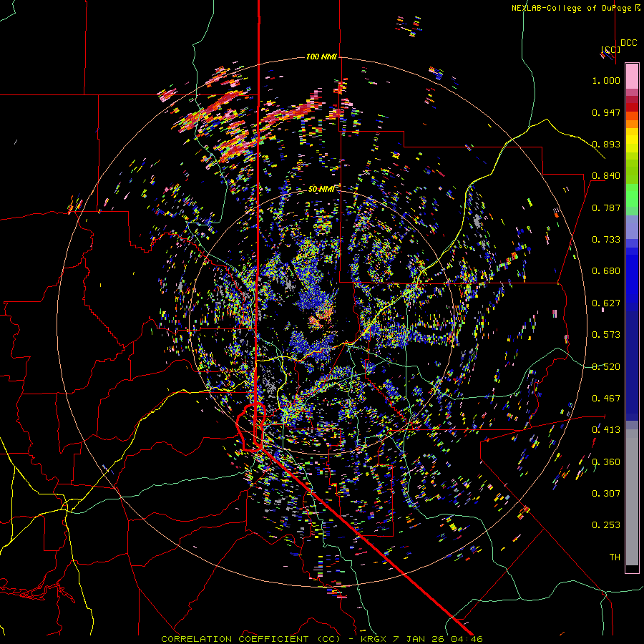Click the NEXLAB-College of DuPage credit text

pyautogui.click(x=571, y=8)
